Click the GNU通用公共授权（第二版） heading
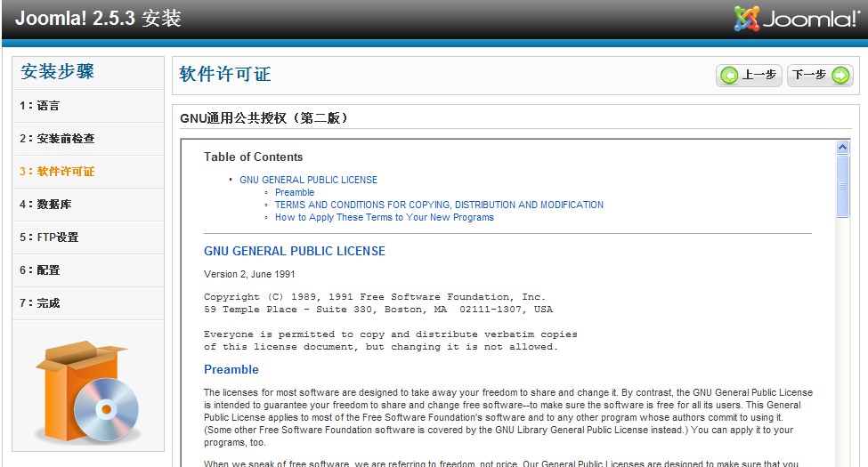 tap(264, 117)
